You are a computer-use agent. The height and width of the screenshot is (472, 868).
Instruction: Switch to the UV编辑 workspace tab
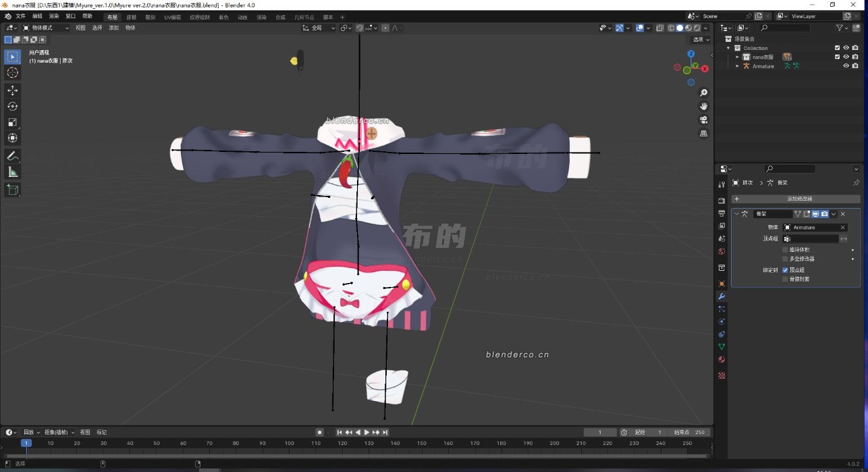point(173,17)
